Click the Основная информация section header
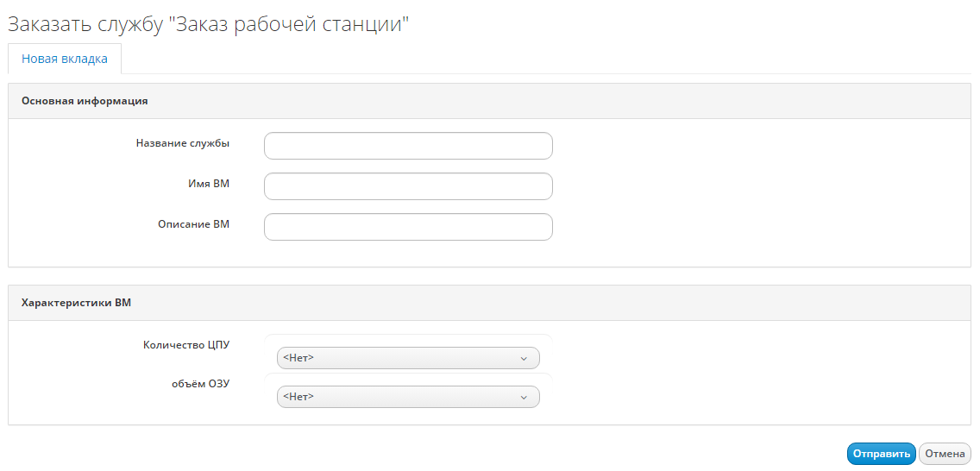Screen dimensions: 980x471 [x=85, y=101]
